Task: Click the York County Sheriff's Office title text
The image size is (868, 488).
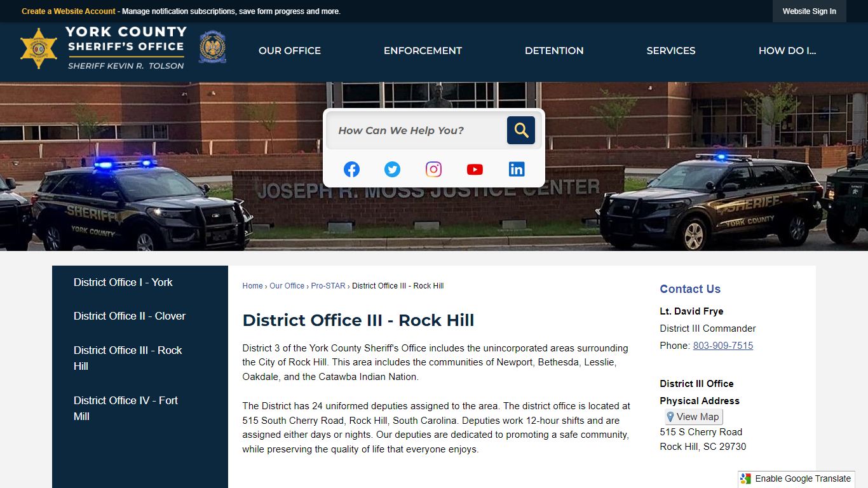Action: click(x=126, y=39)
